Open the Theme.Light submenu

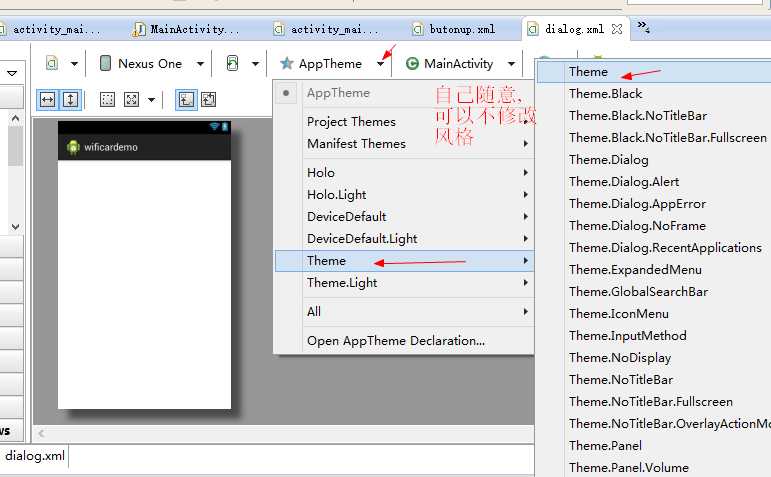pos(404,283)
